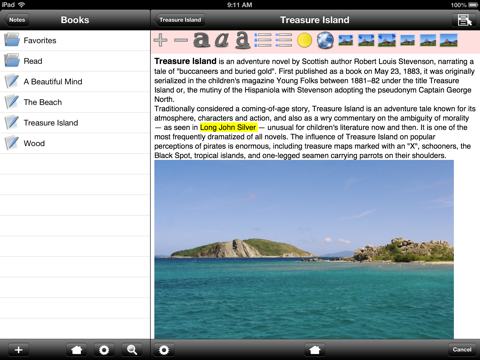Increase font size with the plus icon
This screenshot has width=480, height=360.
click(160, 40)
